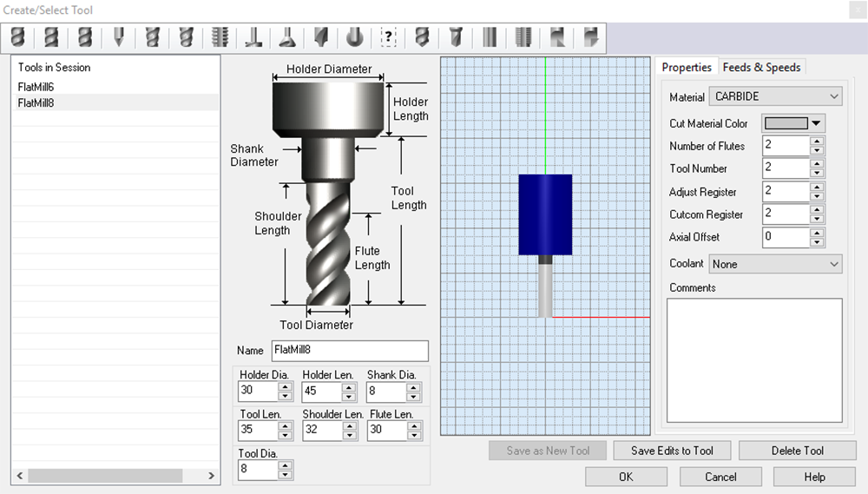Click Save Edits to Tool button

click(672, 451)
